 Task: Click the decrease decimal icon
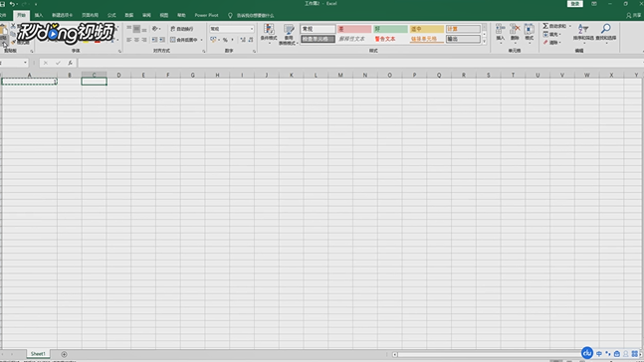coord(251,40)
